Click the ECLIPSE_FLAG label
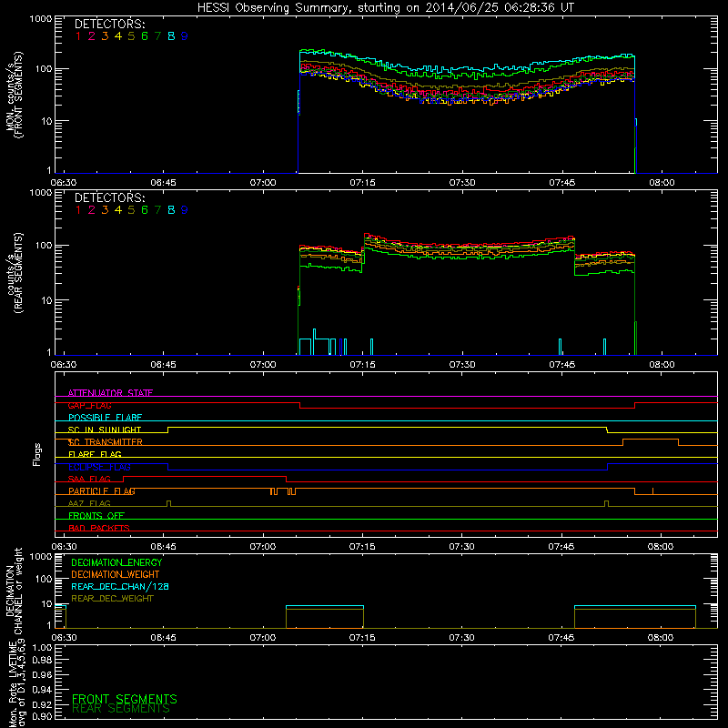 point(99,467)
